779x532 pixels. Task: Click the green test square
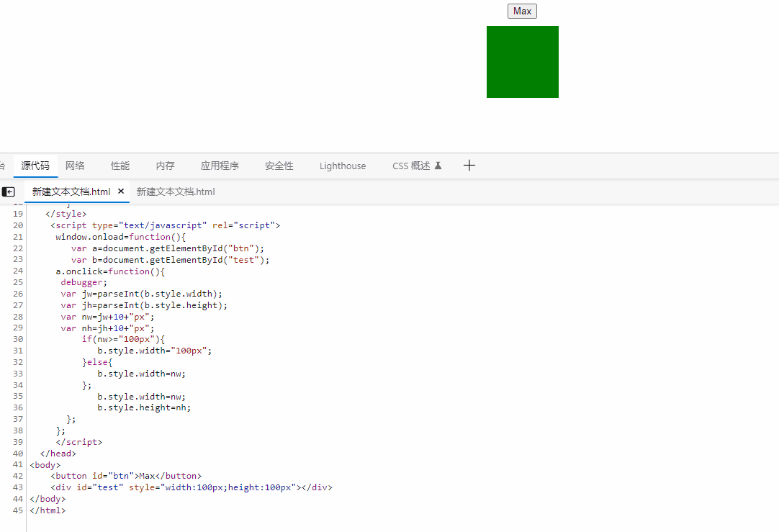pos(523,62)
